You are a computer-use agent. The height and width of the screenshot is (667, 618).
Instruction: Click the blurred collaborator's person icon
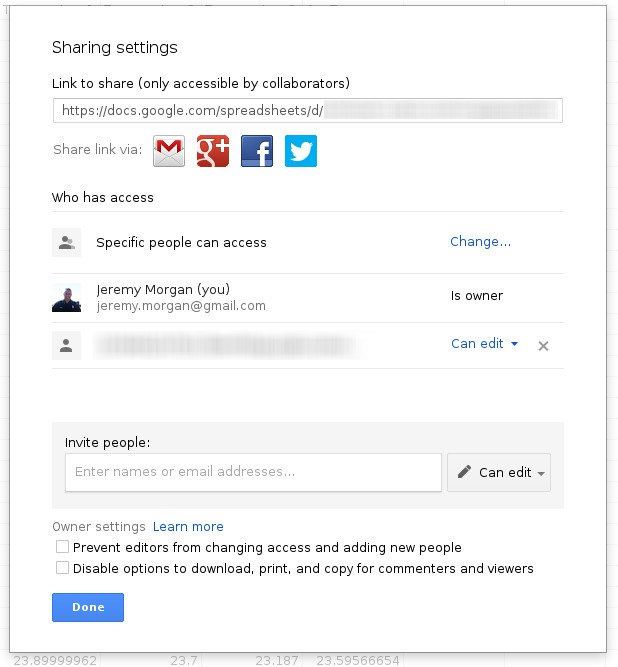pos(67,346)
